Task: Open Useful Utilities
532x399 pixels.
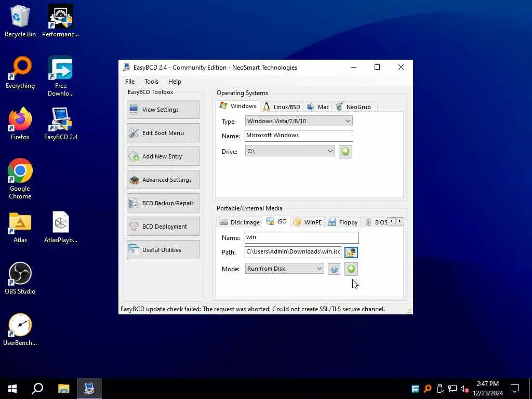Action: click(163, 250)
